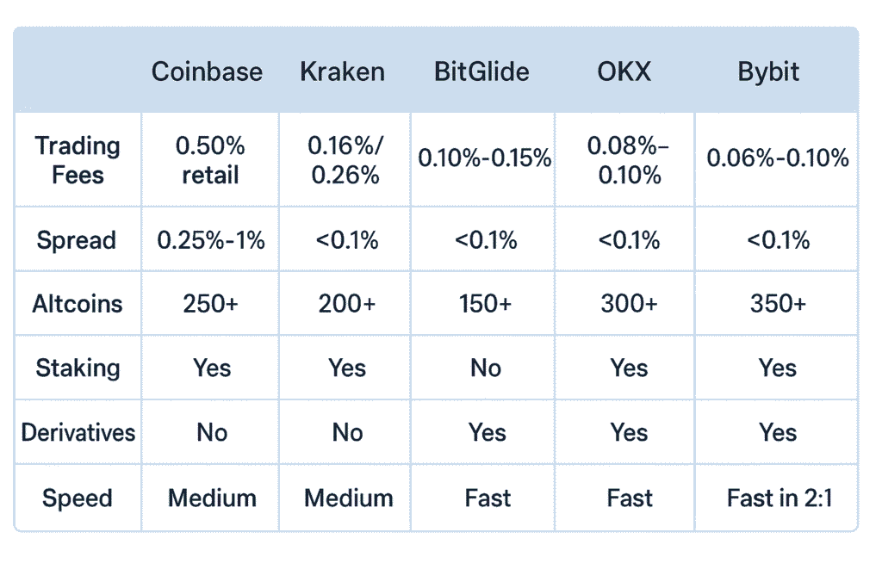
Task: Click the Speed row label
Action: pos(78,498)
